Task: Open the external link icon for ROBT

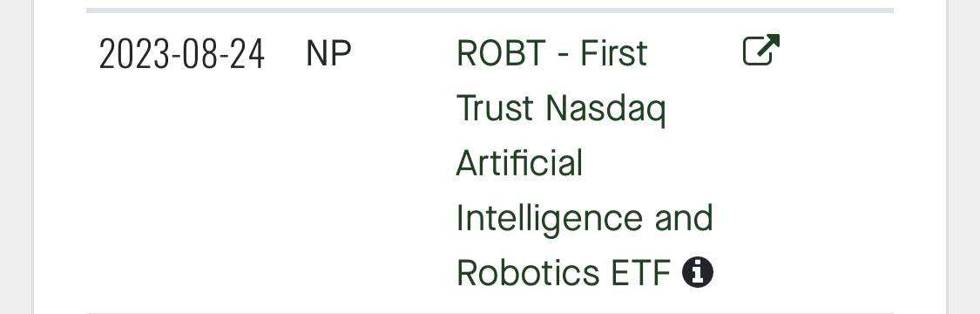Action: coord(760,50)
